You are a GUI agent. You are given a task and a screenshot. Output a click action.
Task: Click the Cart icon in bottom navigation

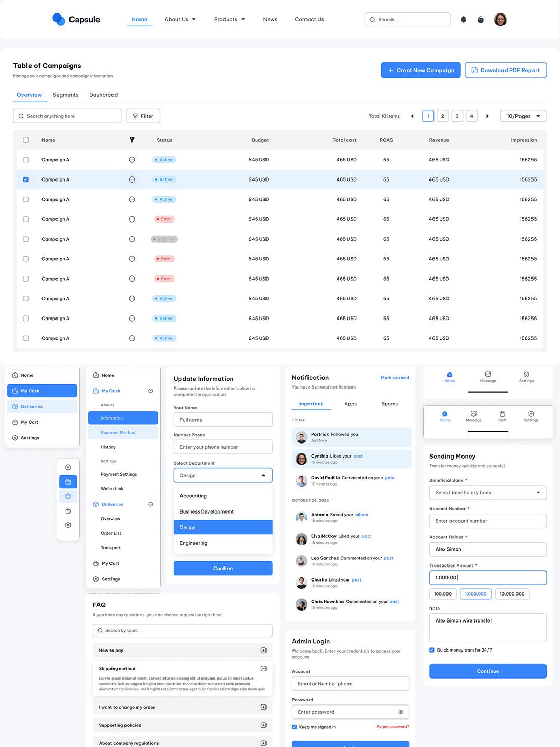tap(502, 416)
